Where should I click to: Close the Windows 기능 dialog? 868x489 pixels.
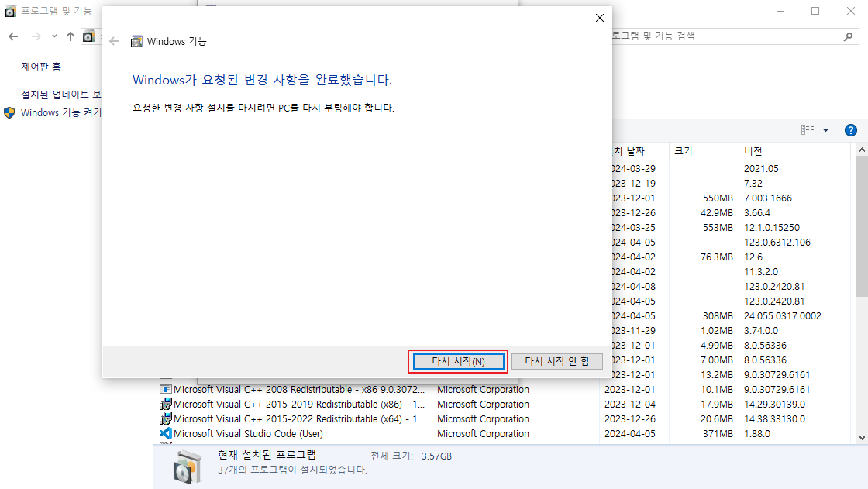(x=600, y=19)
